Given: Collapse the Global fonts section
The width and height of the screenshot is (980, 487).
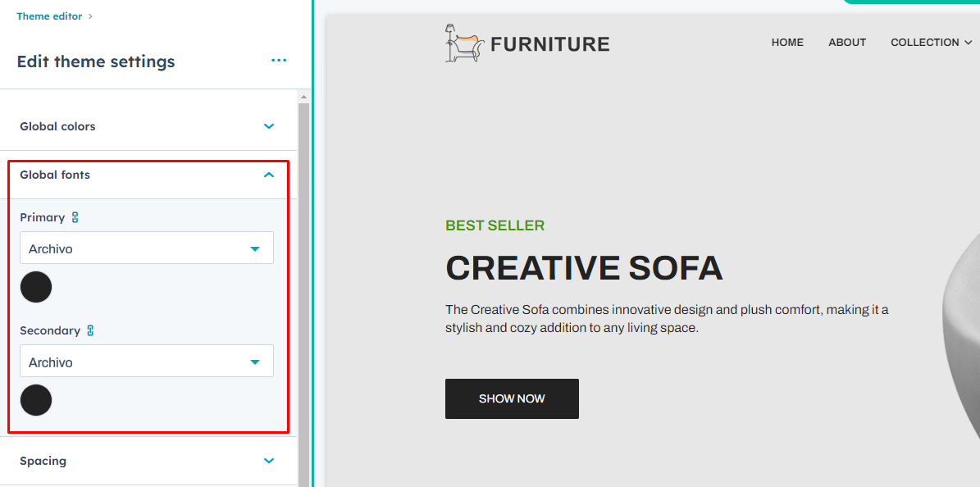Looking at the screenshot, I should 269,175.
